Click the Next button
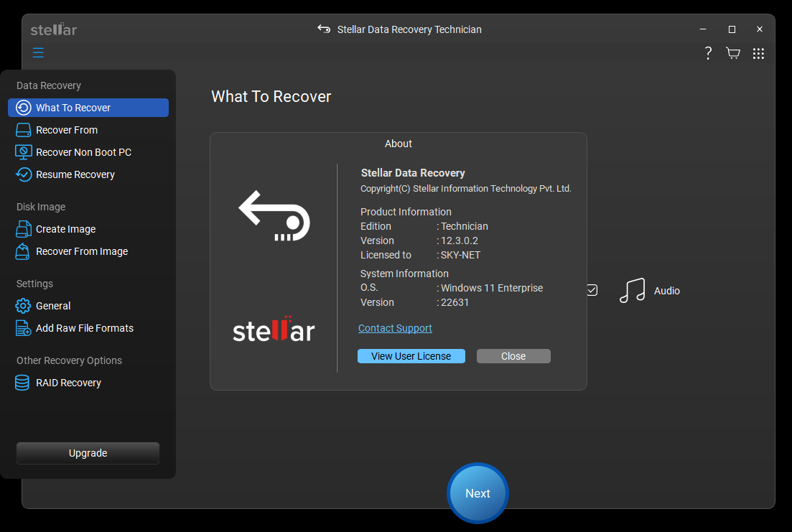 [477, 493]
